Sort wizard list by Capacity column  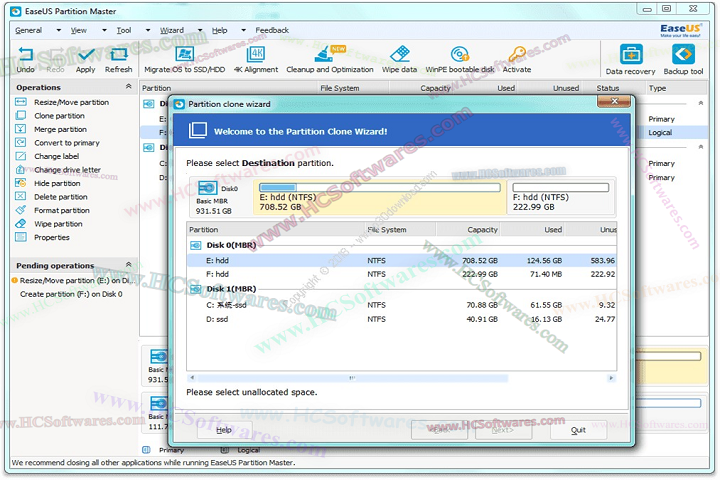[x=468, y=230]
